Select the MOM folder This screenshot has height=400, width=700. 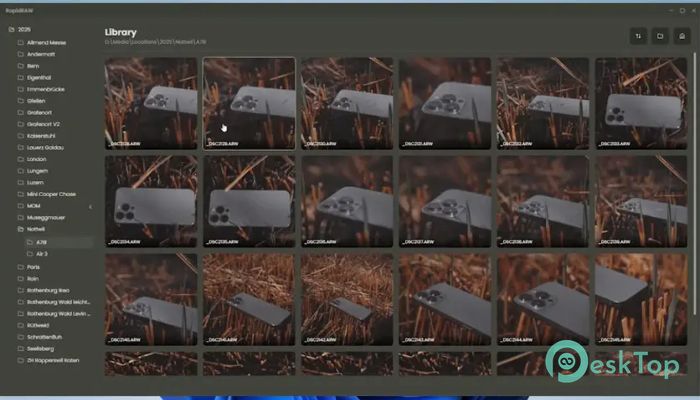(x=33, y=206)
